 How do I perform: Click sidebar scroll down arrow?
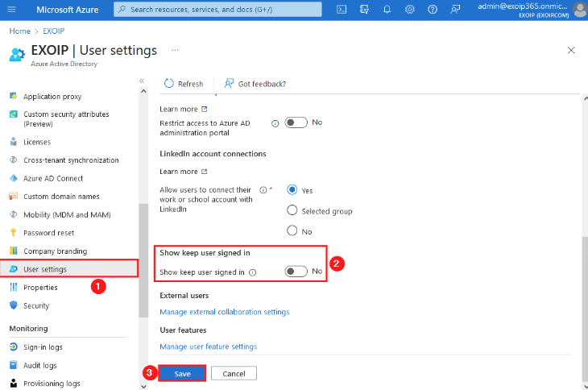pos(143,386)
